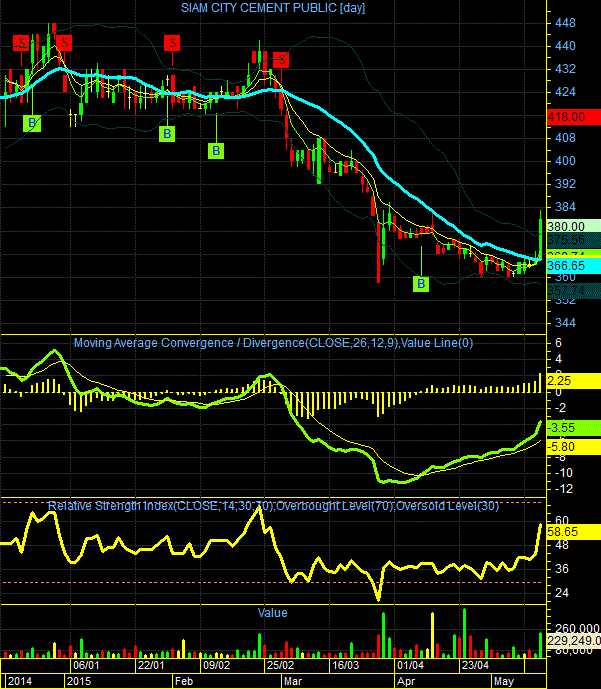The width and height of the screenshot is (601, 689).
Task: Click the 357.74 lower band label
Action: 574,291
